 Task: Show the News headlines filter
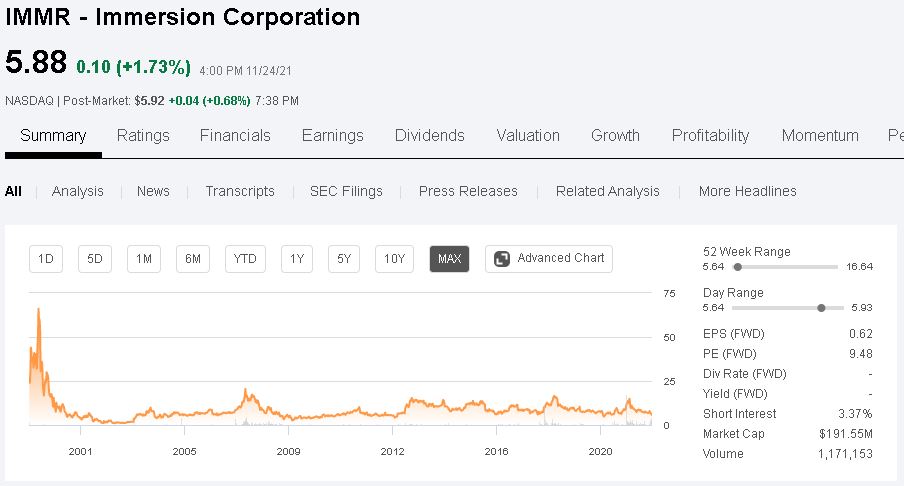point(153,191)
